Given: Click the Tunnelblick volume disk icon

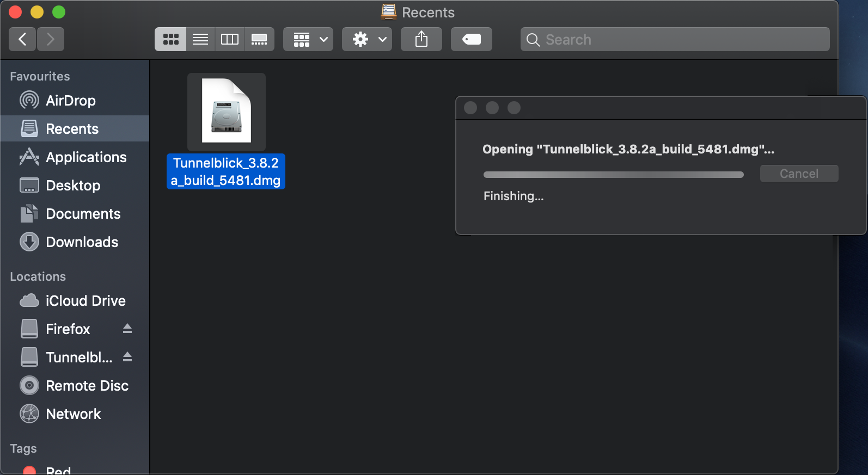Looking at the screenshot, I should [x=29, y=357].
